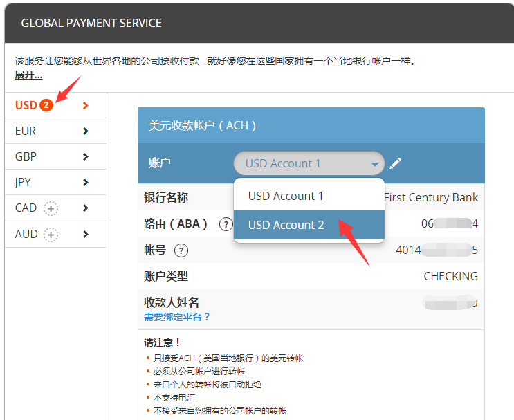This screenshot has width=514, height=420.
Task: Click the note 不接受来自您拥有的公司帐户的转帐
Action: [219, 411]
